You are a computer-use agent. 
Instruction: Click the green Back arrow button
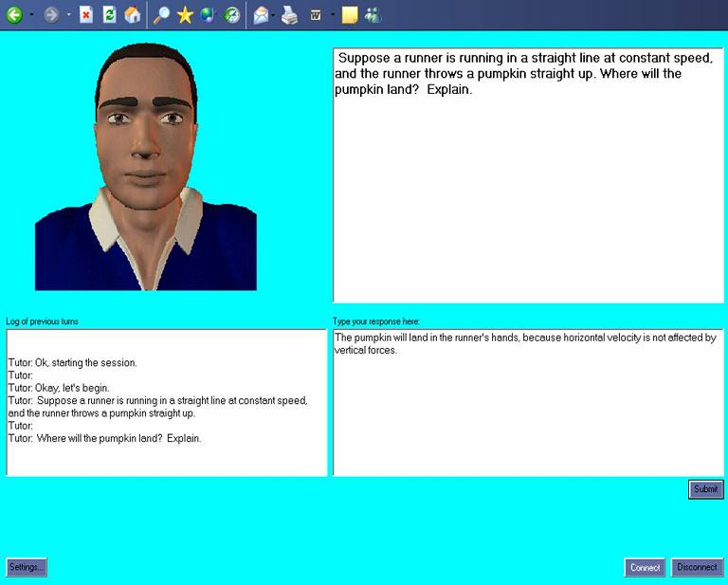[14, 15]
